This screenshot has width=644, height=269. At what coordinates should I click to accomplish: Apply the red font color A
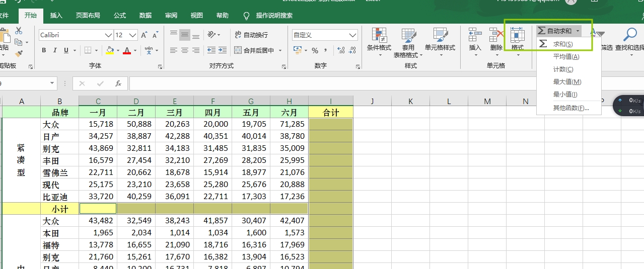click(x=127, y=50)
